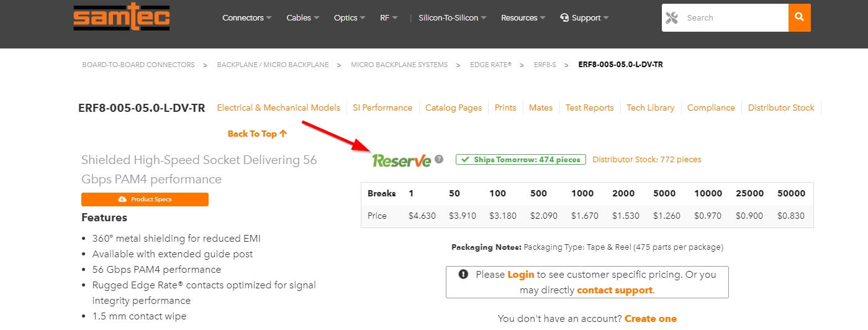Expand the Resources menu
This screenshot has height=330, width=868.
tap(523, 17)
